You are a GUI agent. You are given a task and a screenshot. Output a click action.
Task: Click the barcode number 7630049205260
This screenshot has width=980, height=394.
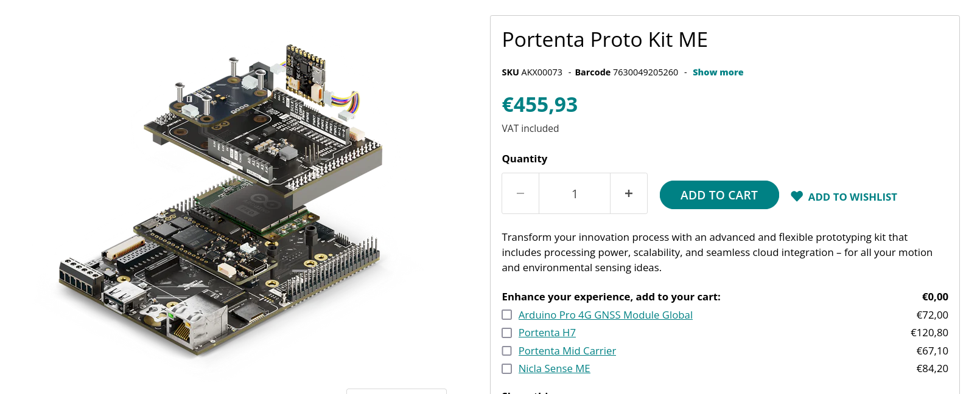click(x=645, y=72)
